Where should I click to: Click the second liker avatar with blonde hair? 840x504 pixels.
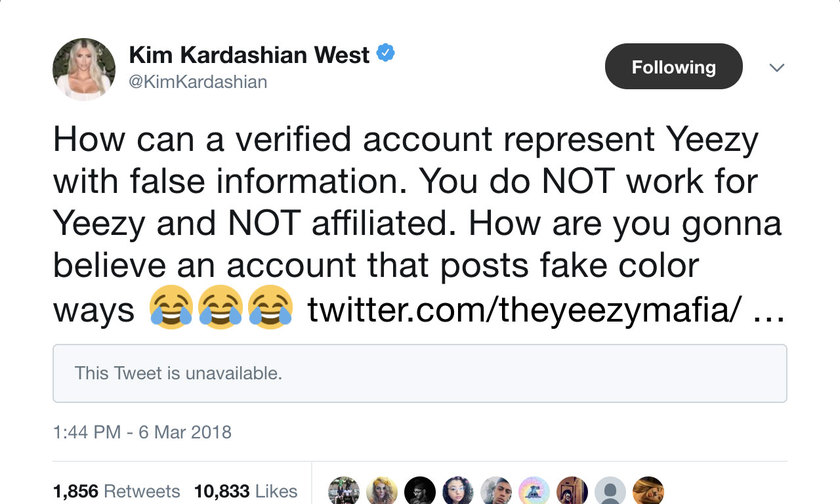(382, 491)
